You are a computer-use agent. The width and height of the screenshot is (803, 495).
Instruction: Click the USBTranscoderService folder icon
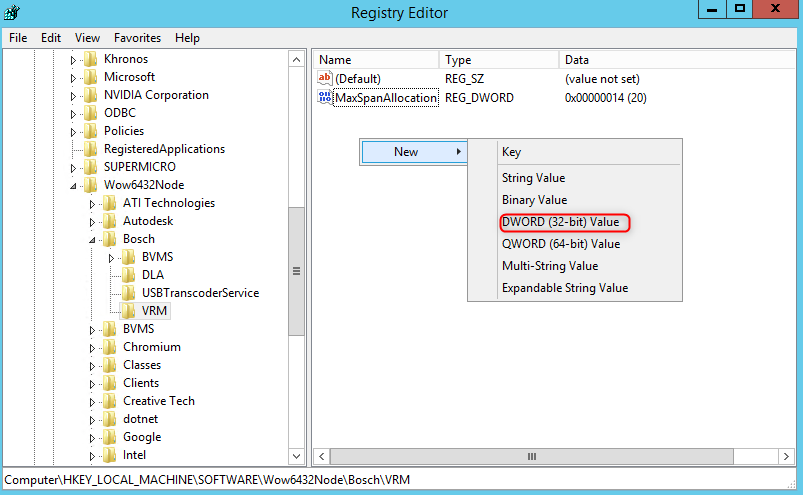click(x=128, y=293)
